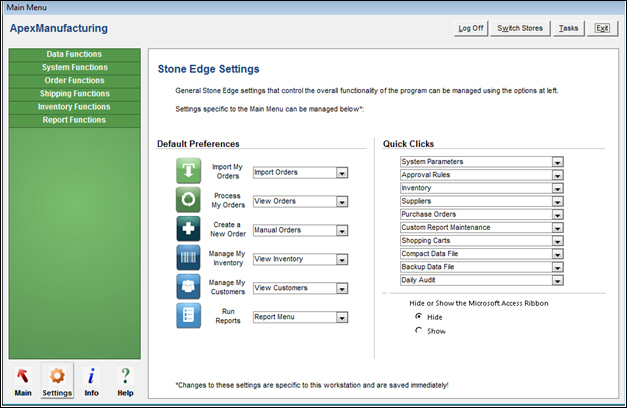Image resolution: width=627 pixels, height=408 pixels.
Task: Click the Exit button
Action: pos(602,28)
